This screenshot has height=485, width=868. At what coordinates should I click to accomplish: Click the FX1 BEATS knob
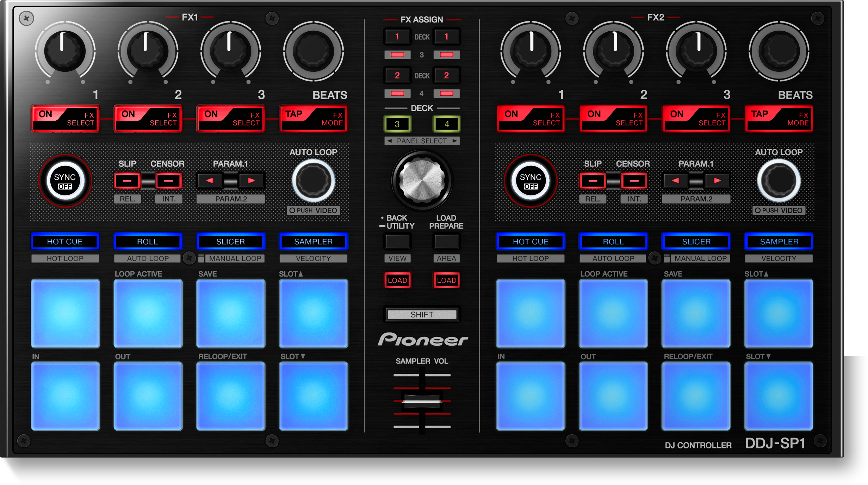[313, 51]
